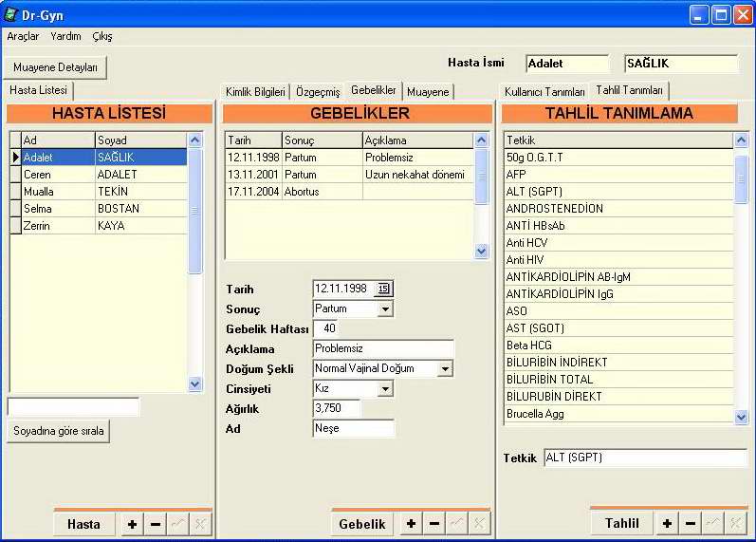The image size is (756, 542).
Task: Select the ANDROSTENEDİON test row
Action: (x=618, y=209)
